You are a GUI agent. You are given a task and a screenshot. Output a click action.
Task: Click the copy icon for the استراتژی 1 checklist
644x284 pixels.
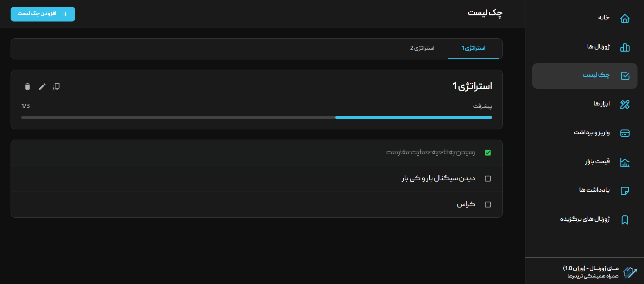[56, 87]
